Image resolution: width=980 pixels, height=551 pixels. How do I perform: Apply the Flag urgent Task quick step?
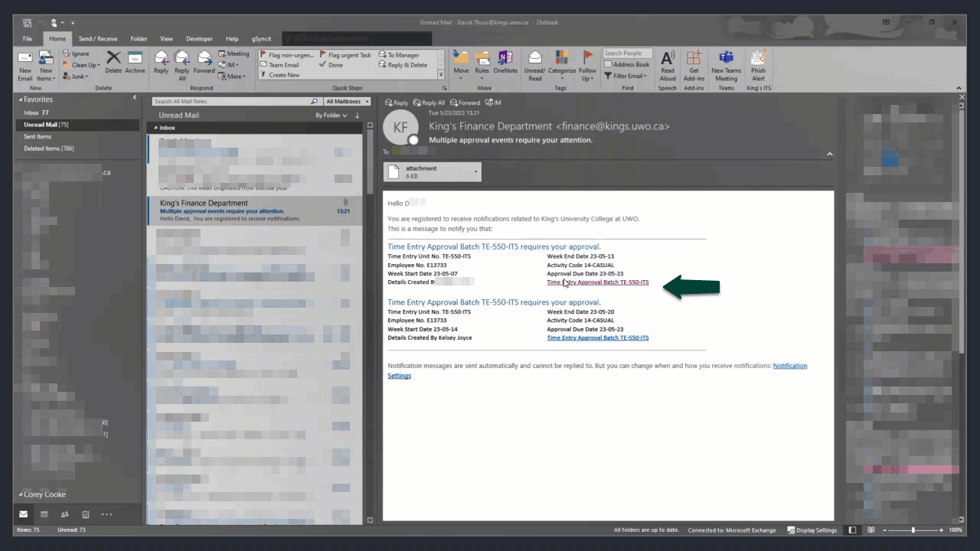tap(345, 55)
